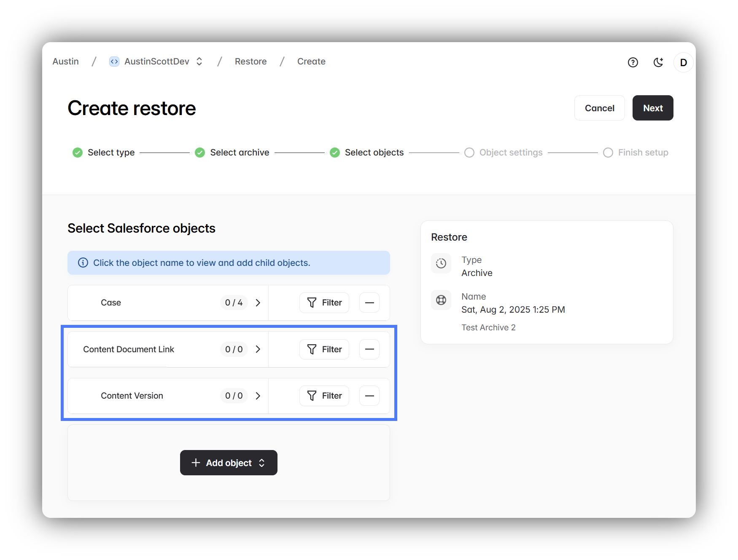738x560 pixels.
Task: Expand Content Document Link chevron
Action: click(258, 349)
